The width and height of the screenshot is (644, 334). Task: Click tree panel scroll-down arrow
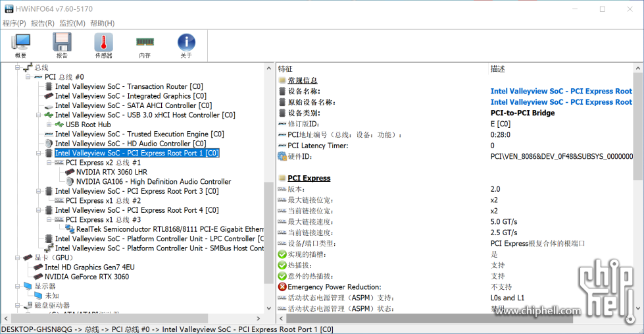pos(268,308)
